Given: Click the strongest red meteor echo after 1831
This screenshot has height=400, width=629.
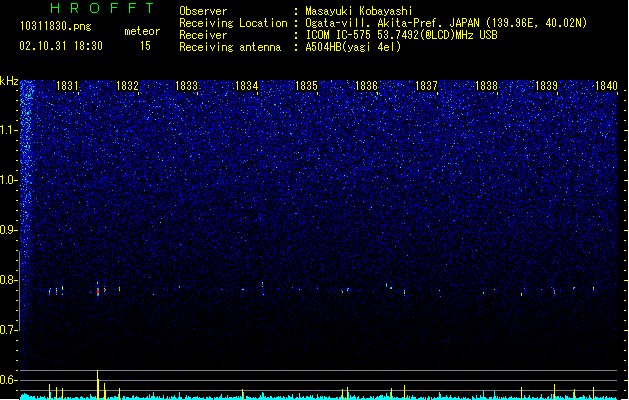Looking at the screenshot, I should [98, 291].
